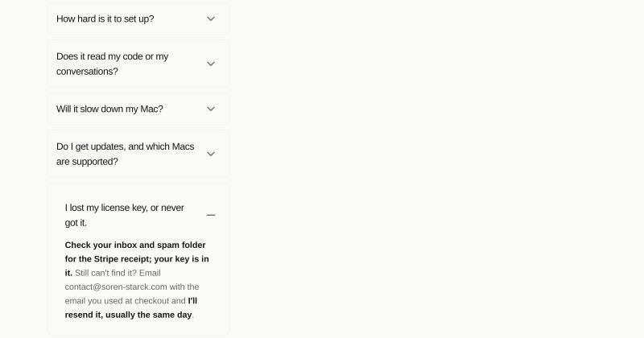This screenshot has width=644, height=338.
Task: Expand the "How hard is it to set up?" question text
Action: click(x=105, y=19)
